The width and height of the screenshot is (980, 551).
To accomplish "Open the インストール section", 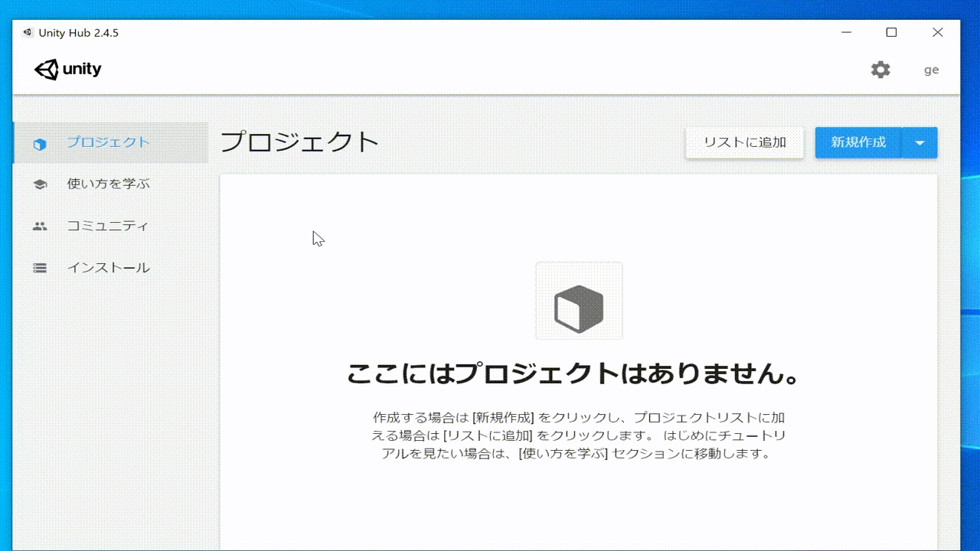I will coord(111,268).
